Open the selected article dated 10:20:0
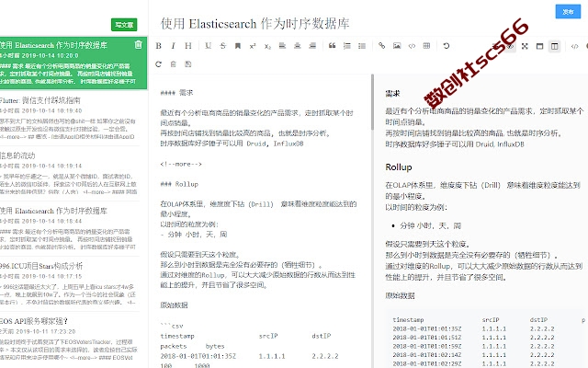Image resolution: width=588 pixels, height=368 pixels. (73, 63)
